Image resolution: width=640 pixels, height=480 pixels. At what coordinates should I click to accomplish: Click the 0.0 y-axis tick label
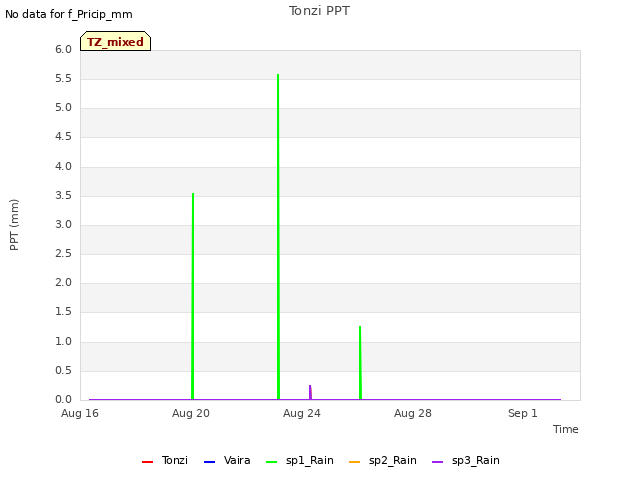tap(63, 399)
